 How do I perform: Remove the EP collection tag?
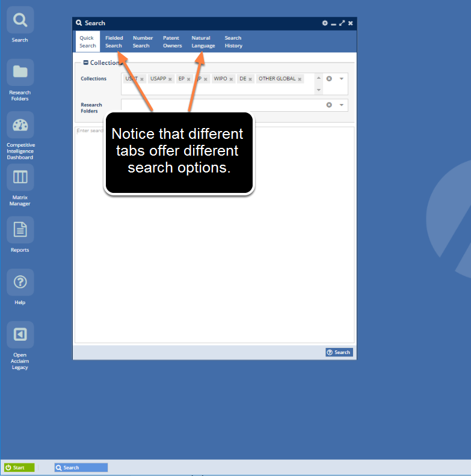coord(189,79)
